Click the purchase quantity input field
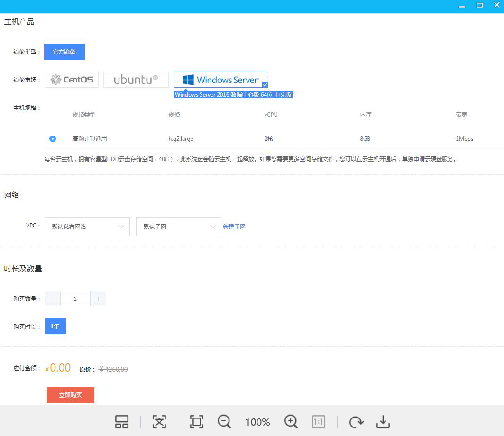 coord(75,299)
